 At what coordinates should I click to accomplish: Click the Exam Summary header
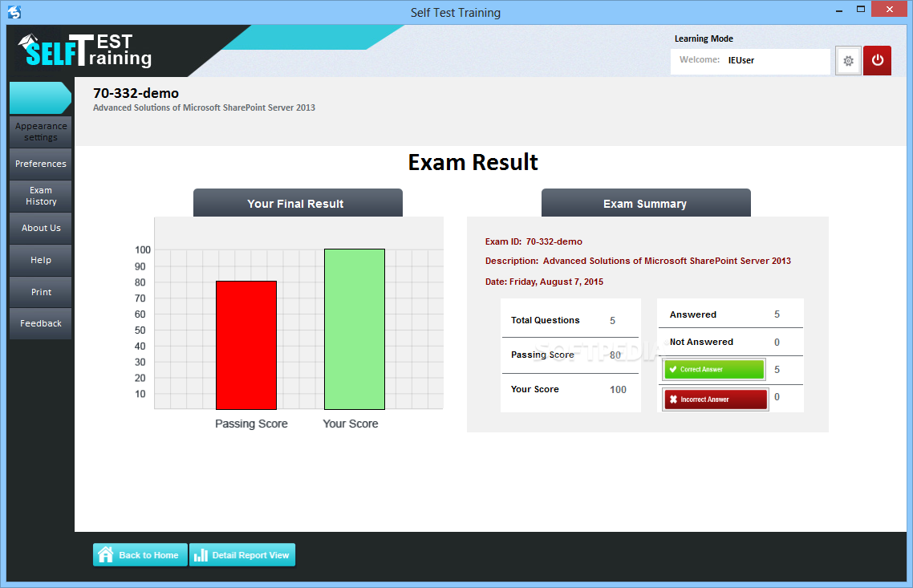click(x=646, y=203)
